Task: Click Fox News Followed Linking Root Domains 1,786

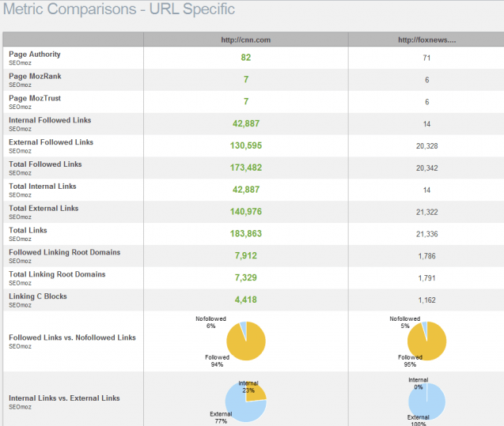Action: (427, 256)
